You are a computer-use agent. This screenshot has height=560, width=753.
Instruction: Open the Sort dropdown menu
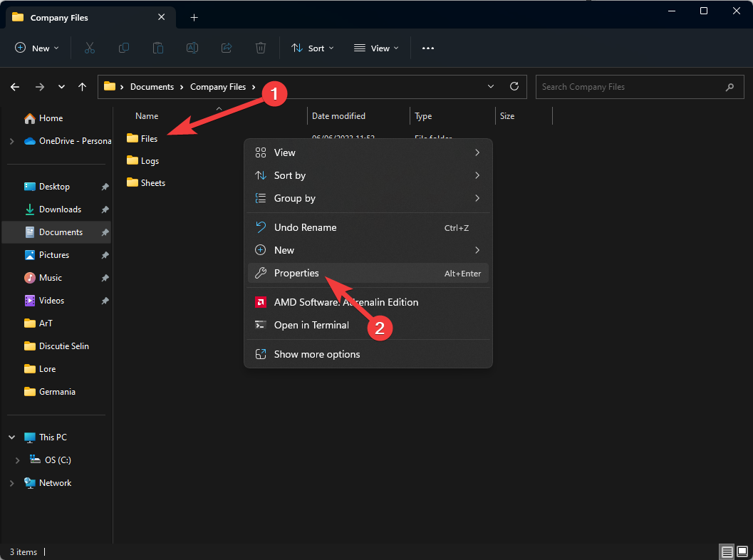[x=308, y=48]
